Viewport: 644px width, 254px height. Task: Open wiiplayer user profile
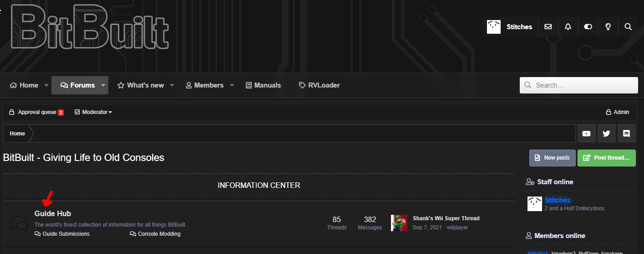click(457, 228)
